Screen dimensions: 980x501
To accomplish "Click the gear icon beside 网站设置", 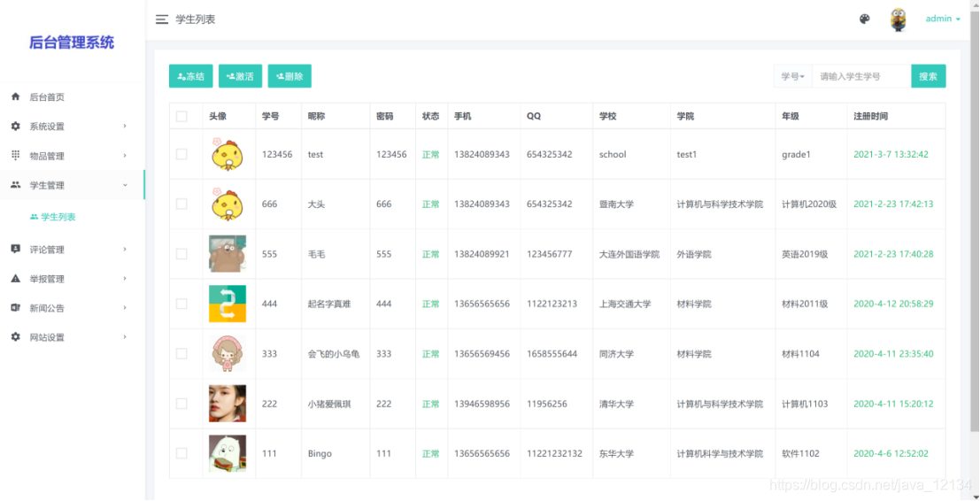I will [16, 336].
